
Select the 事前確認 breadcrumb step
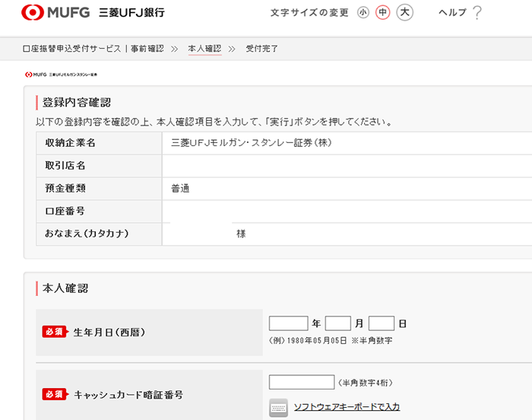click(147, 49)
